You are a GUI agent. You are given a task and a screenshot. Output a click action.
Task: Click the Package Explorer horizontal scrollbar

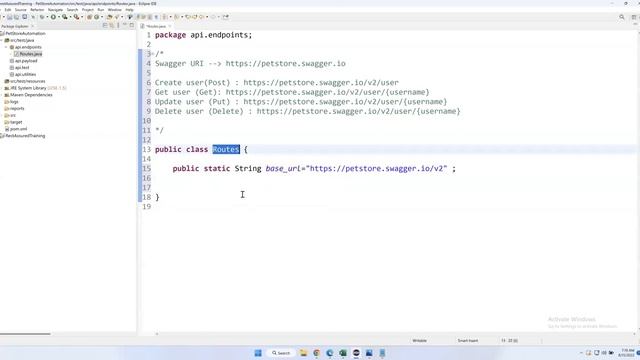(25, 334)
